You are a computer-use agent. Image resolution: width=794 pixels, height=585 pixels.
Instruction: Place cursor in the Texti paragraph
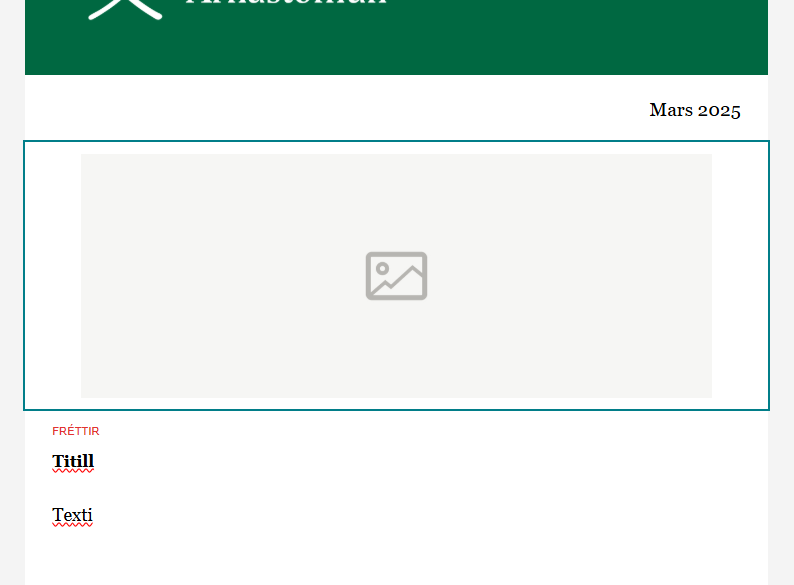tap(72, 516)
